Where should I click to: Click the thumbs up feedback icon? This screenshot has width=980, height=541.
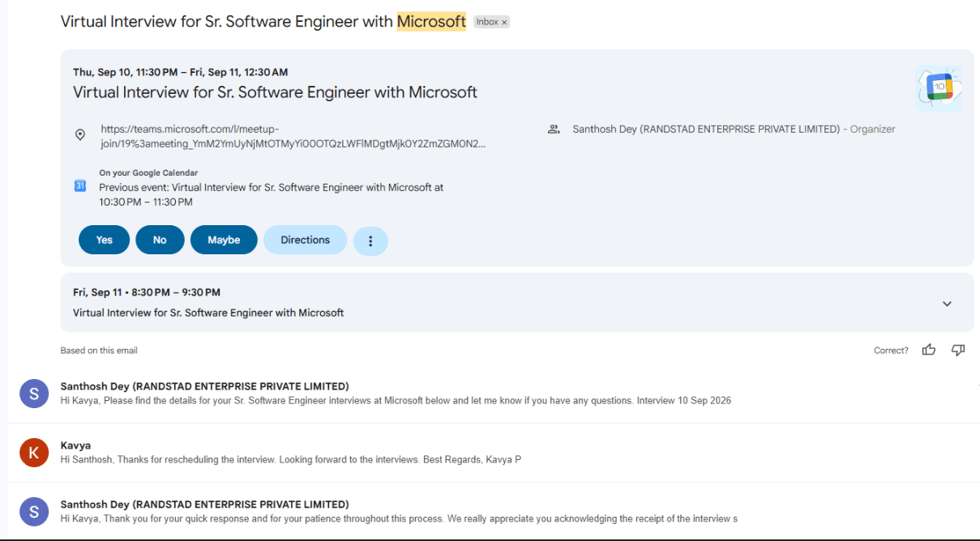[929, 350]
